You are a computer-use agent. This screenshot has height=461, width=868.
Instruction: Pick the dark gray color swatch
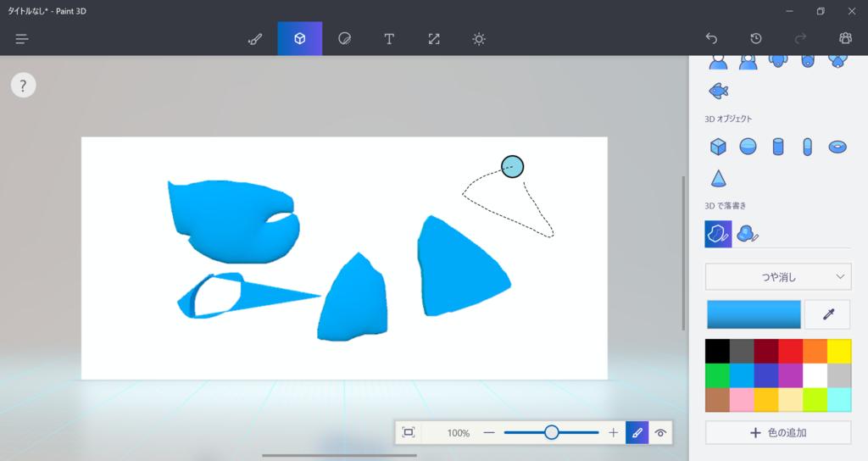(x=741, y=352)
